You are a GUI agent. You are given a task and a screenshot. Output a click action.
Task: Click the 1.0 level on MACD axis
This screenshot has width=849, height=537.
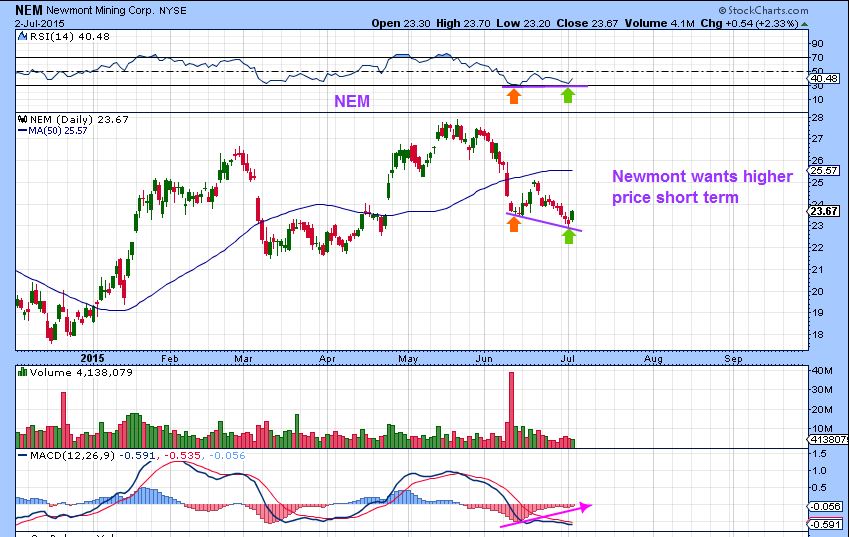pyautogui.click(x=819, y=470)
